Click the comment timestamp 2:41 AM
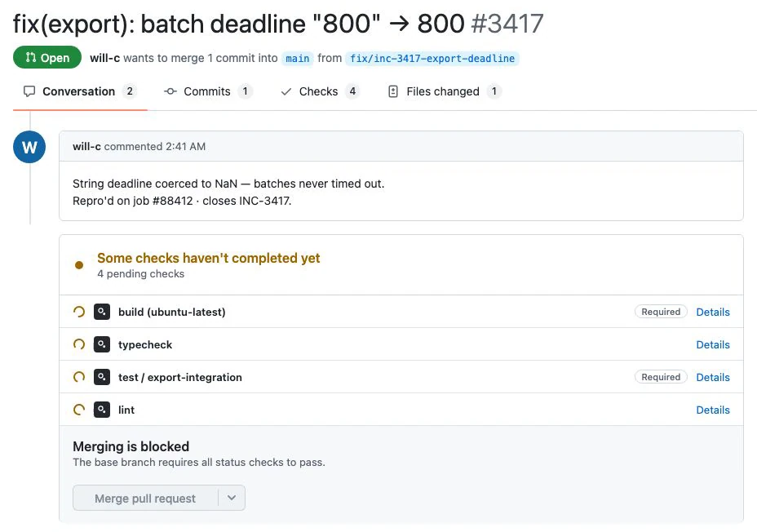Screen dimensions: 757x532 pyautogui.click(x=185, y=146)
